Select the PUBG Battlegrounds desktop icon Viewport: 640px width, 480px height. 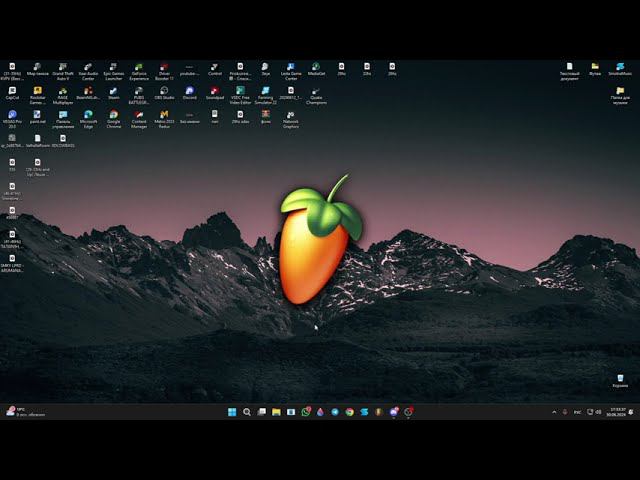pos(139,95)
